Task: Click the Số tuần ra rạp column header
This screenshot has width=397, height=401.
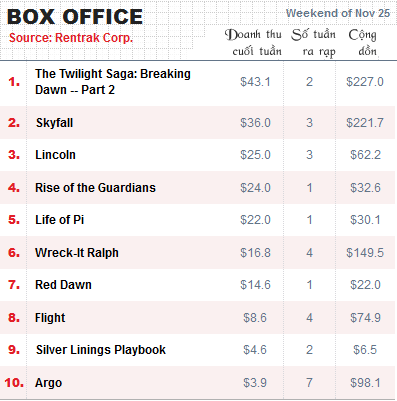Action: coord(313,43)
